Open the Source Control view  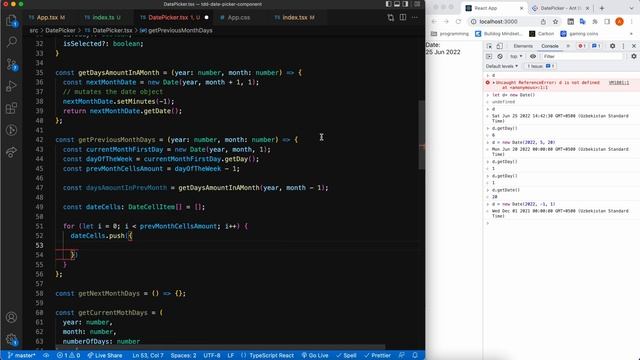pyautogui.click(x=11, y=64)
